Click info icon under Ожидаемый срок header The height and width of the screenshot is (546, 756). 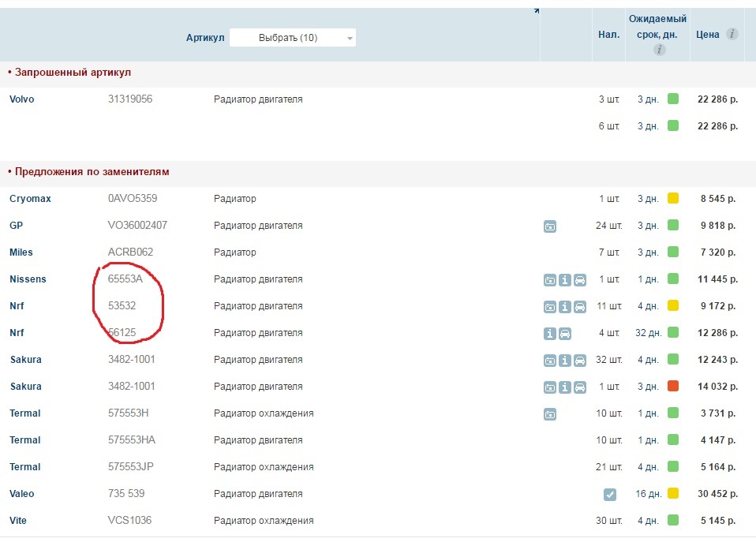tap(659, 50)
